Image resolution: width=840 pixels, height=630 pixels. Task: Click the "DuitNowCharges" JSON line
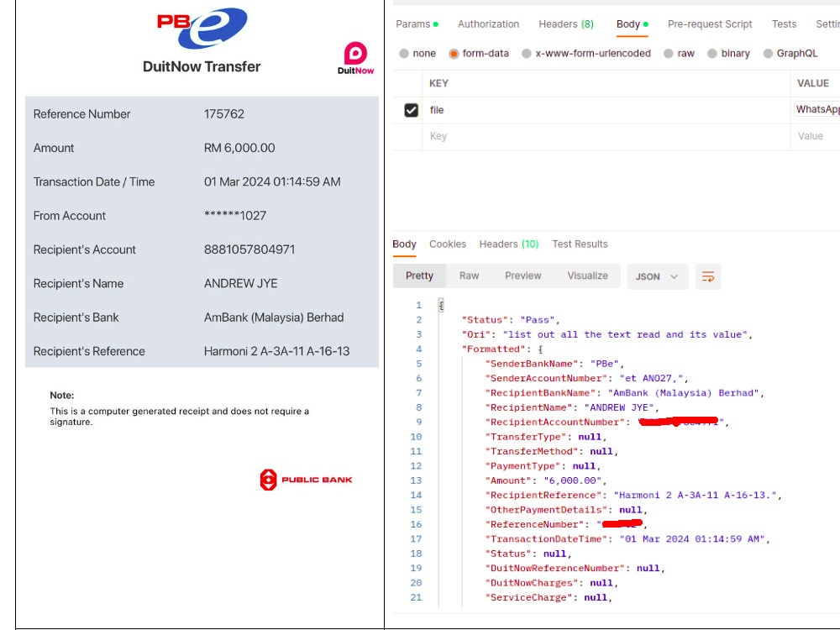pos(552,583)
